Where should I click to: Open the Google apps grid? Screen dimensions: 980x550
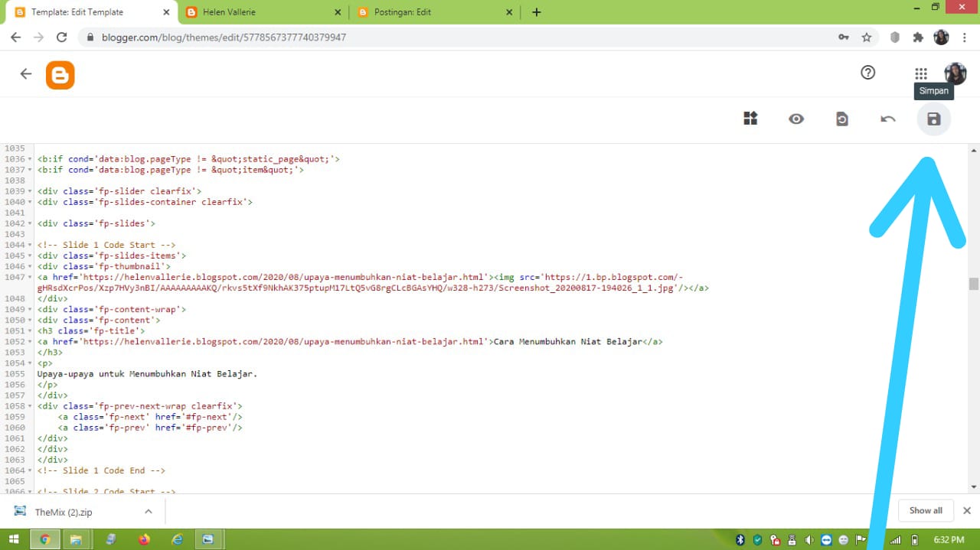921,73
